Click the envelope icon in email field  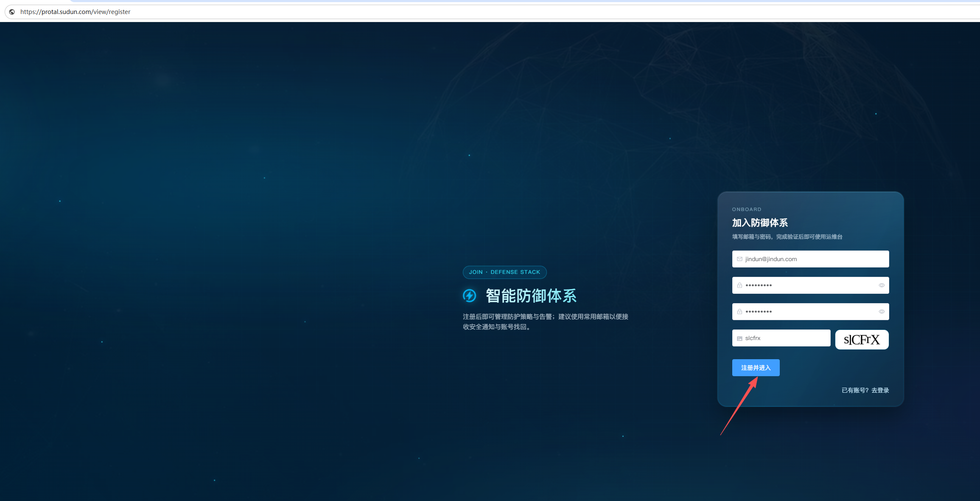pyautogui.click(x=739, y=259)
